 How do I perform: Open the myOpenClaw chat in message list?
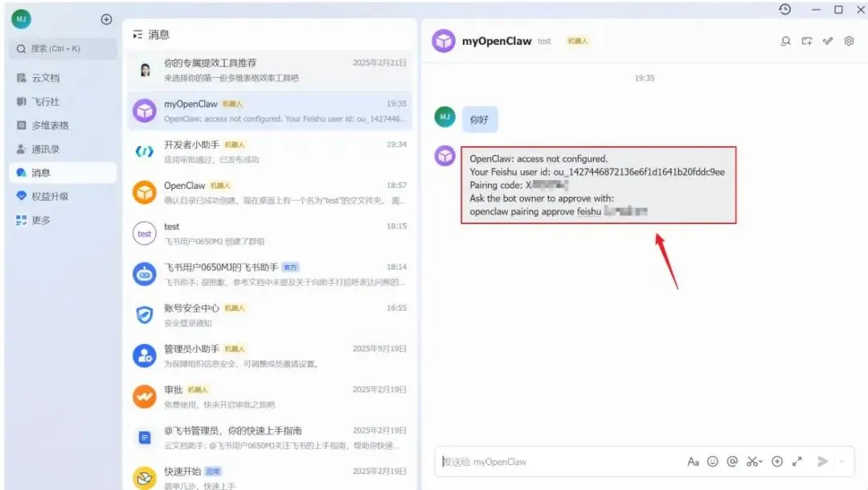pyautogui.click(x=269, y=111)
